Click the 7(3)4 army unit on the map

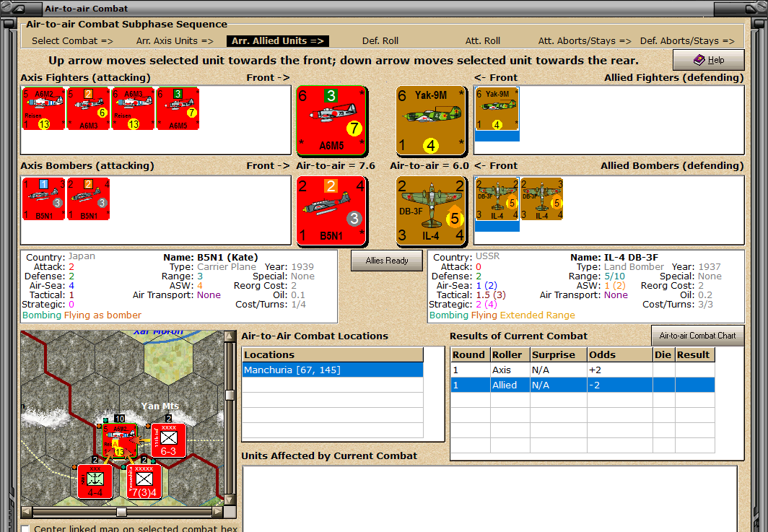point(144,481)
